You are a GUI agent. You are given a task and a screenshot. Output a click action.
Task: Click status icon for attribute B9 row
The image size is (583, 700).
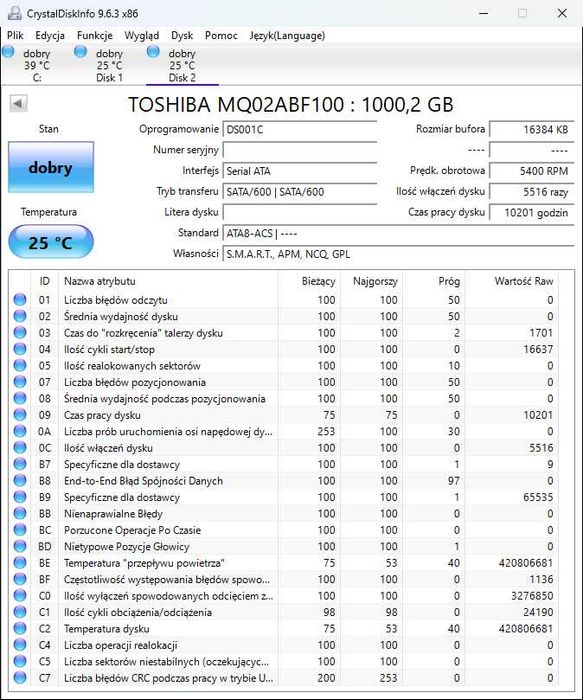click(x=20, y=497)
